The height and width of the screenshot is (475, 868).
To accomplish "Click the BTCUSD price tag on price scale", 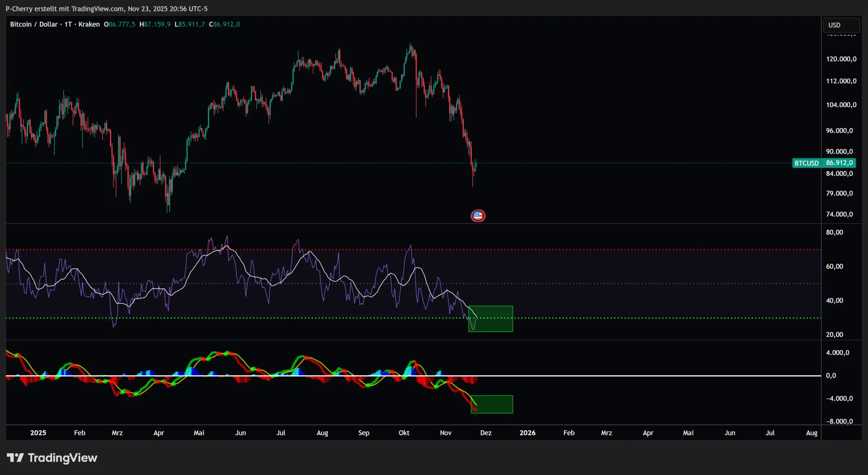I will point(806,163).
